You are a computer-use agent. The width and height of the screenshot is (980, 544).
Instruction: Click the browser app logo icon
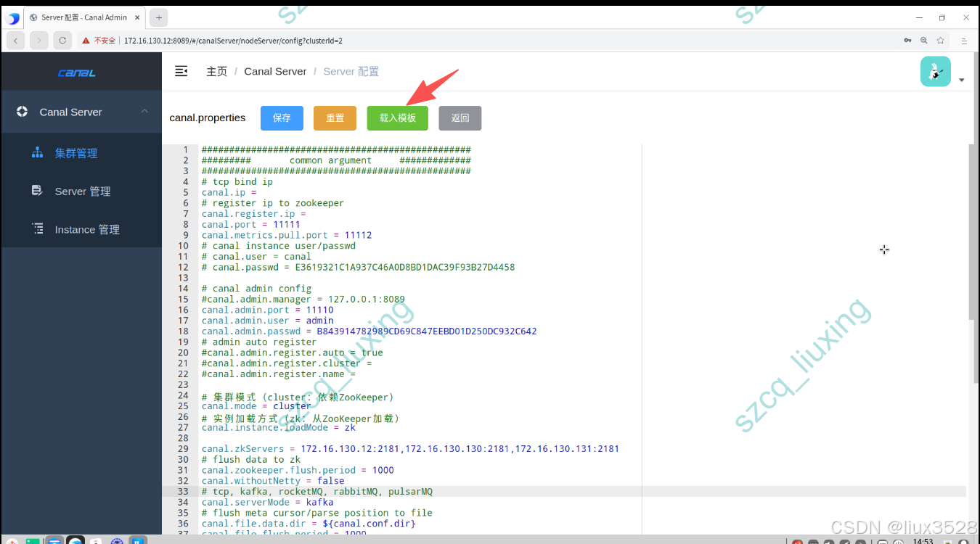pos(12,18)
